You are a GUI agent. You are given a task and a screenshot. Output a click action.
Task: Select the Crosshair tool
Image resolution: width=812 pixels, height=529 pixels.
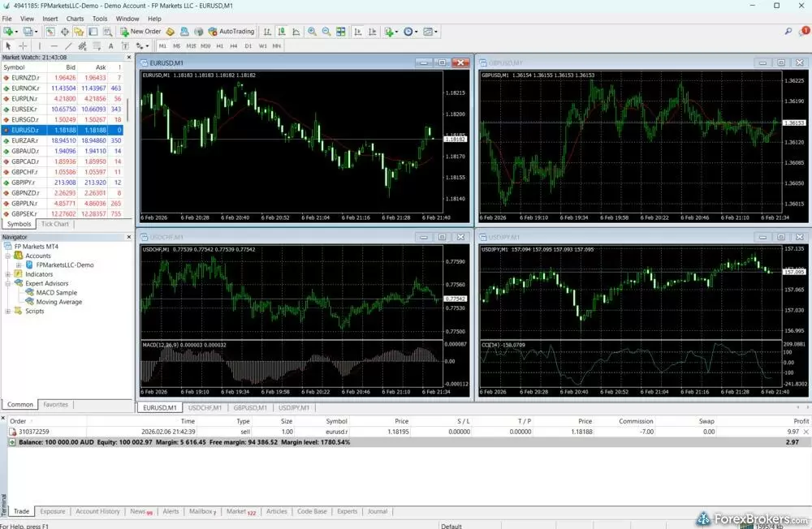23,46
